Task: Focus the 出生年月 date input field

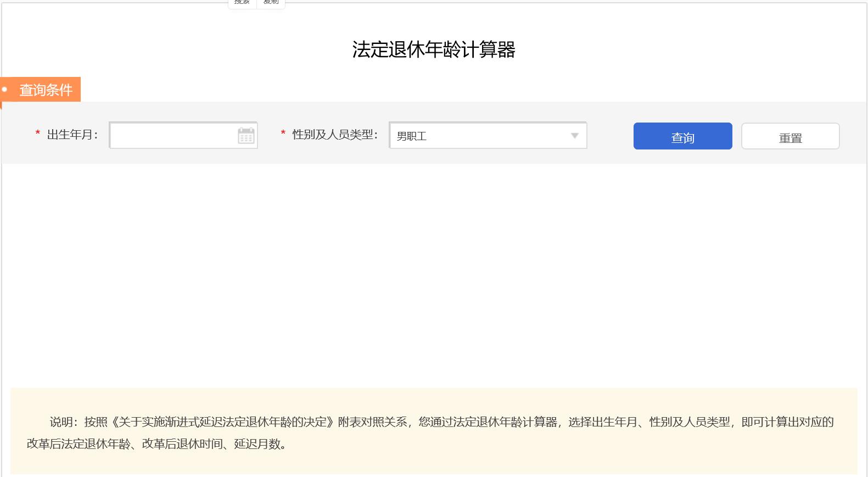Action: [173, 136]
